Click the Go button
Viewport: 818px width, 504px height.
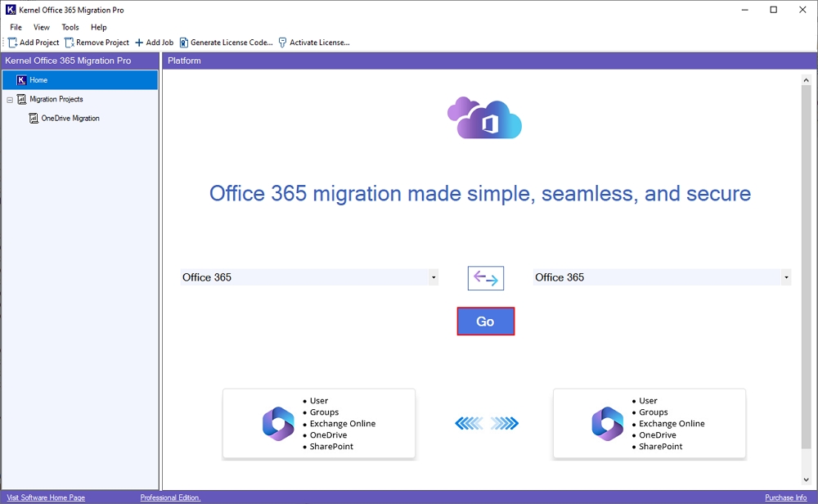[x=485, y=321]
